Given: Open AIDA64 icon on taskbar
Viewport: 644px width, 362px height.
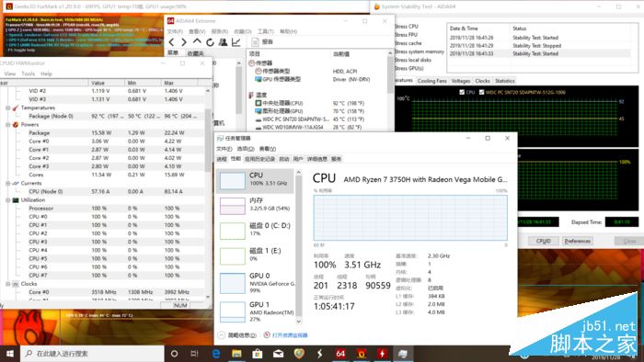Looking at the screenshot, I should (x=340, y=354).
